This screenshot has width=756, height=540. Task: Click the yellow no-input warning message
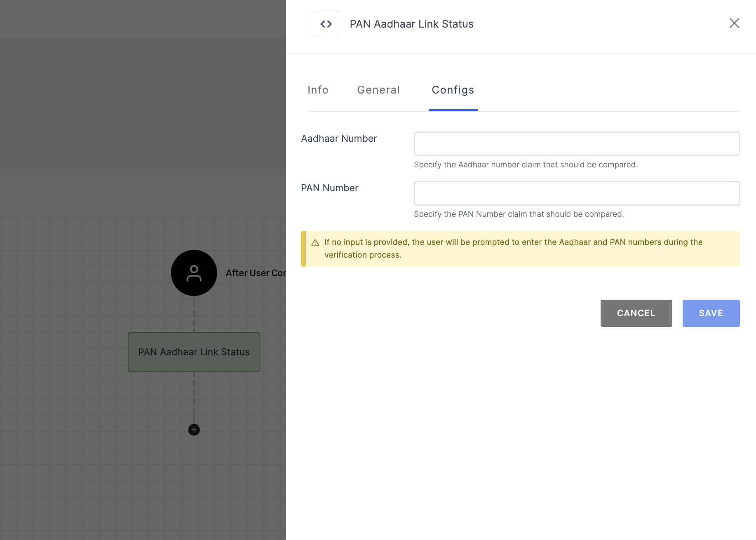(x=520, y=249)
